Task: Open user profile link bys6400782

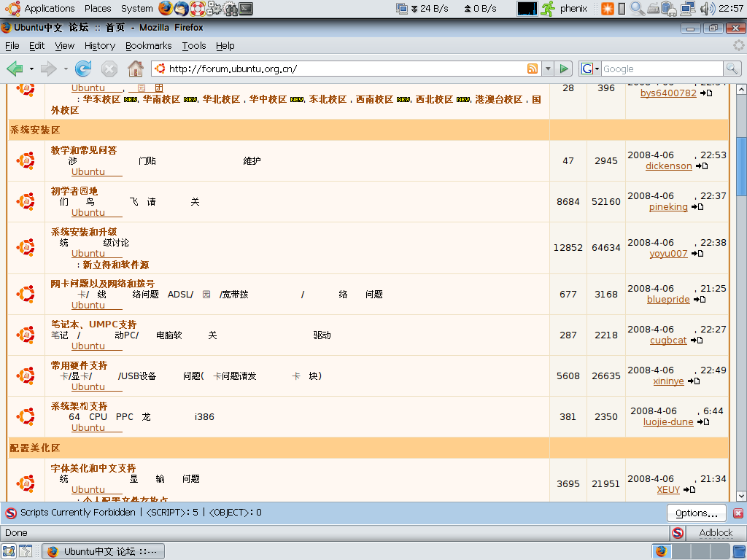Action: (x=668, y=93)
